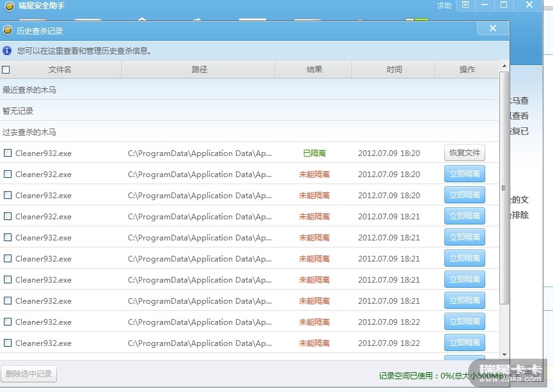Viewport: 553px width, 392px height.
Task: Select the 最近查杀的木马 section row
Action: (x=249, y=90)
